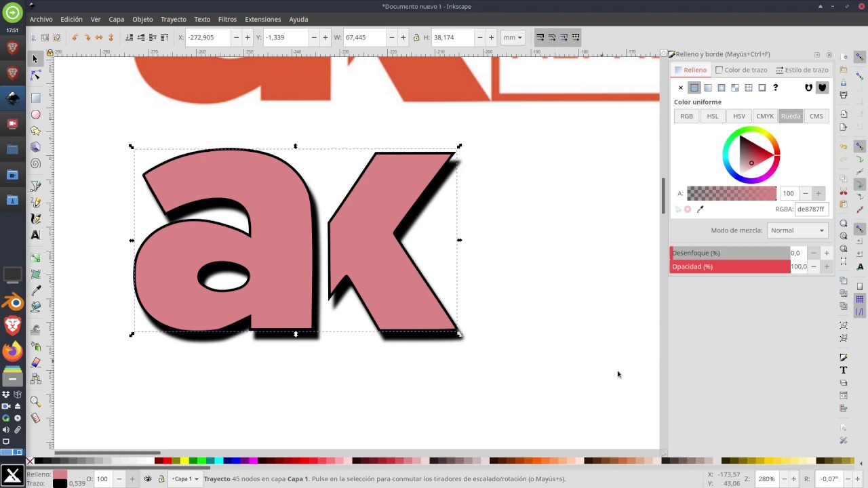Select the Rectangle tool
The height and width of the screenshot is (488, 868).
coord(35,98)
